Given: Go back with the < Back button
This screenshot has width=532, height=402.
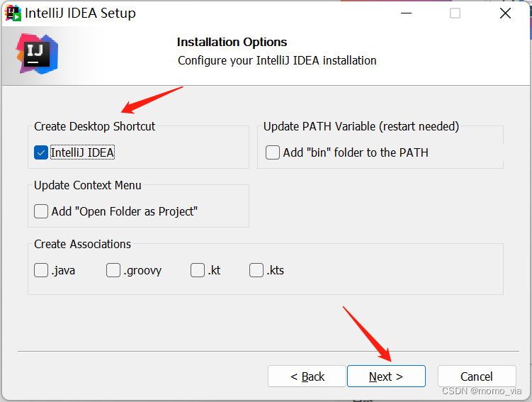Looking at the screenshot, I should pyautogui.click(x=307, y=376).
